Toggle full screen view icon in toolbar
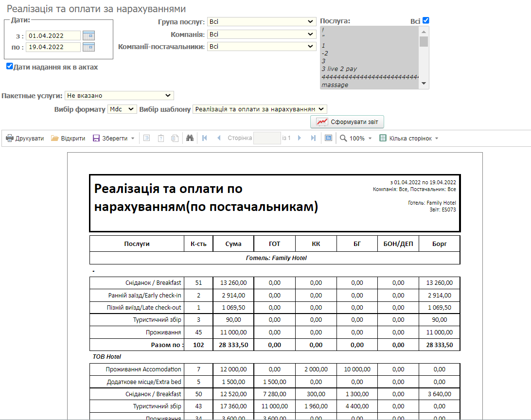The height and width of the screenshot is (420, 531). coord(328,139)
